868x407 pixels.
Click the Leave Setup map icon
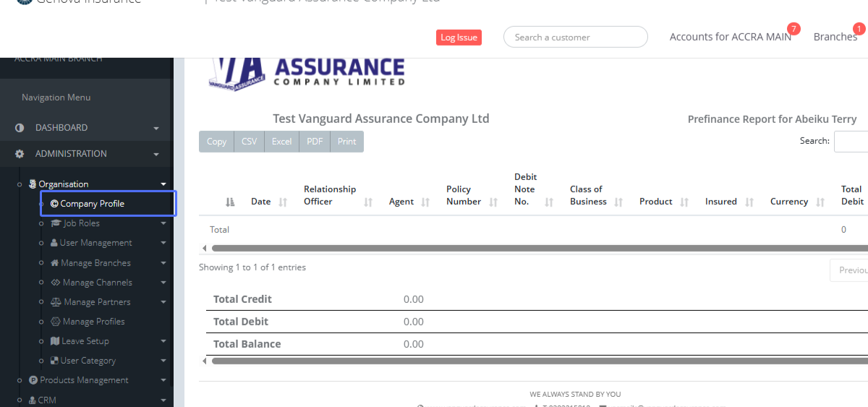tap(55, 341)
